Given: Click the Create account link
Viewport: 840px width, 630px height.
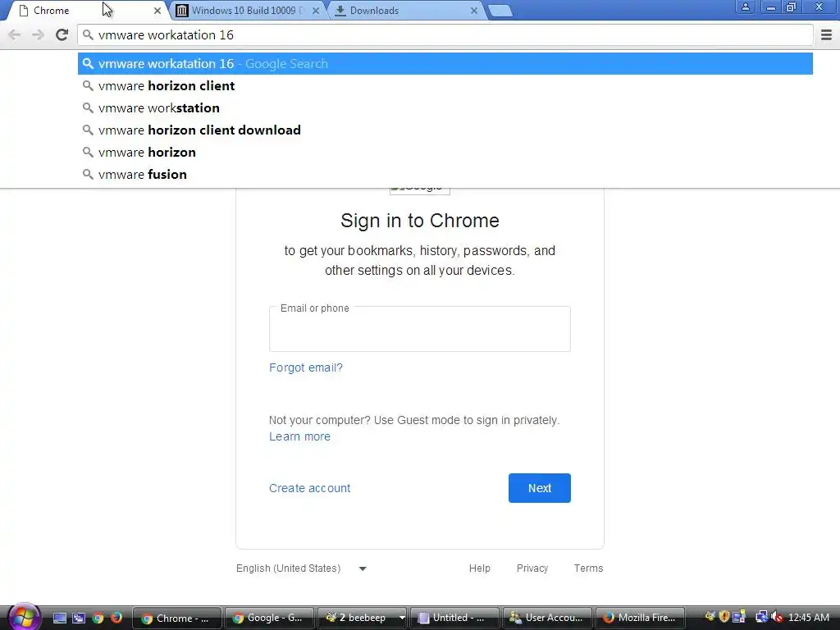Looking at the screenshot, I should coord(309,488).
